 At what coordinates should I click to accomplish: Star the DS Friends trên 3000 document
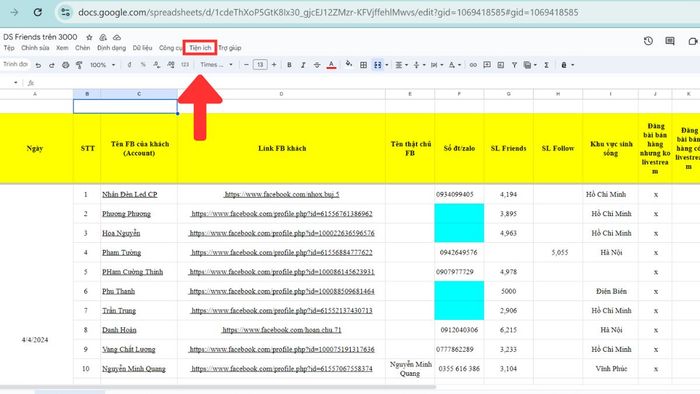coord(89,37)
